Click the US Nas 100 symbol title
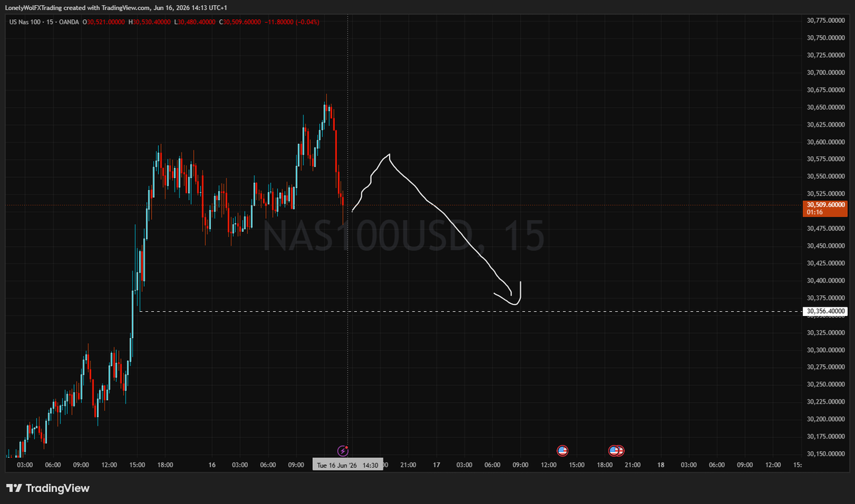 (26, 22)
